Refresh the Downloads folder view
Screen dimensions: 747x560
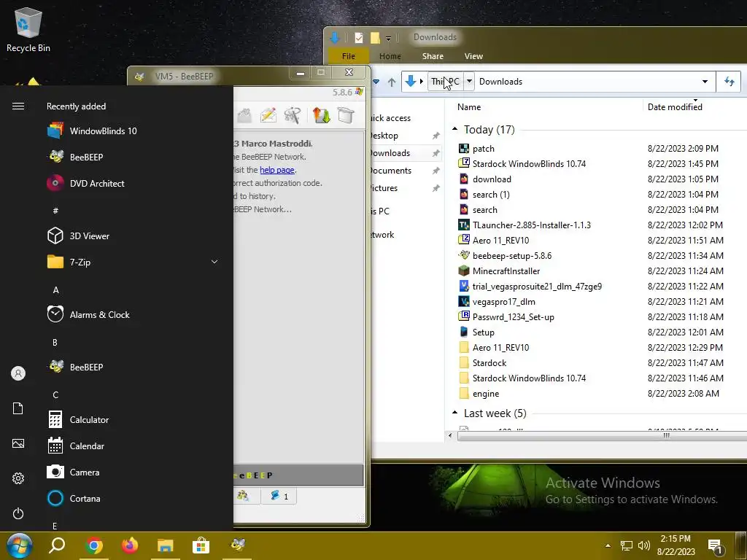729,82
